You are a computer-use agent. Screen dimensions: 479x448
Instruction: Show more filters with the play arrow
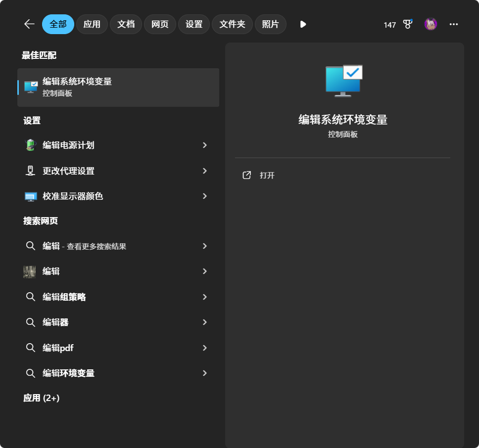point(303,24)
